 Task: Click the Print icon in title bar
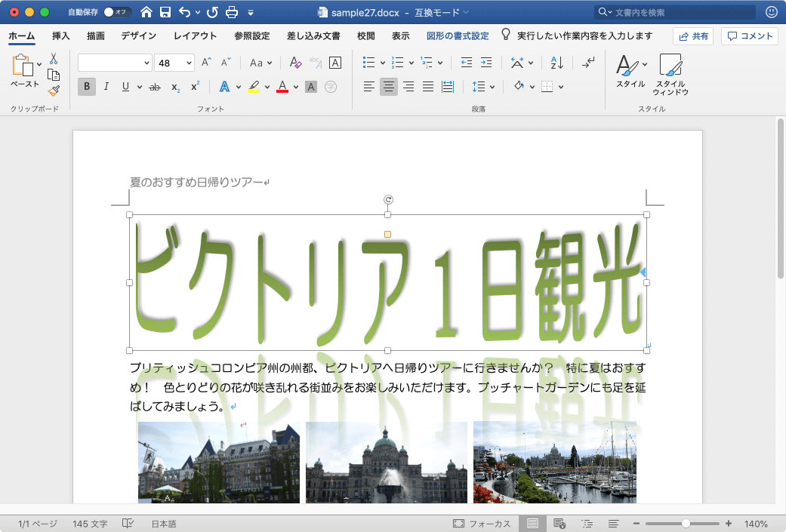click(x=232, y=12)
